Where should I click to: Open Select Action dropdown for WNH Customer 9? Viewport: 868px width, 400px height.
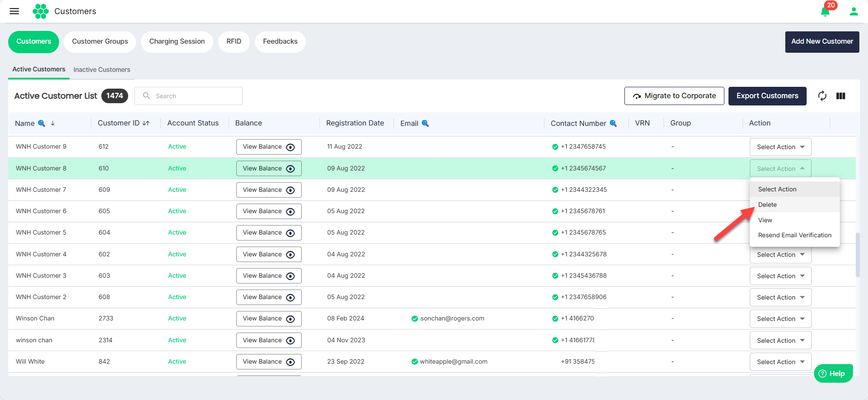coord(780,147)
